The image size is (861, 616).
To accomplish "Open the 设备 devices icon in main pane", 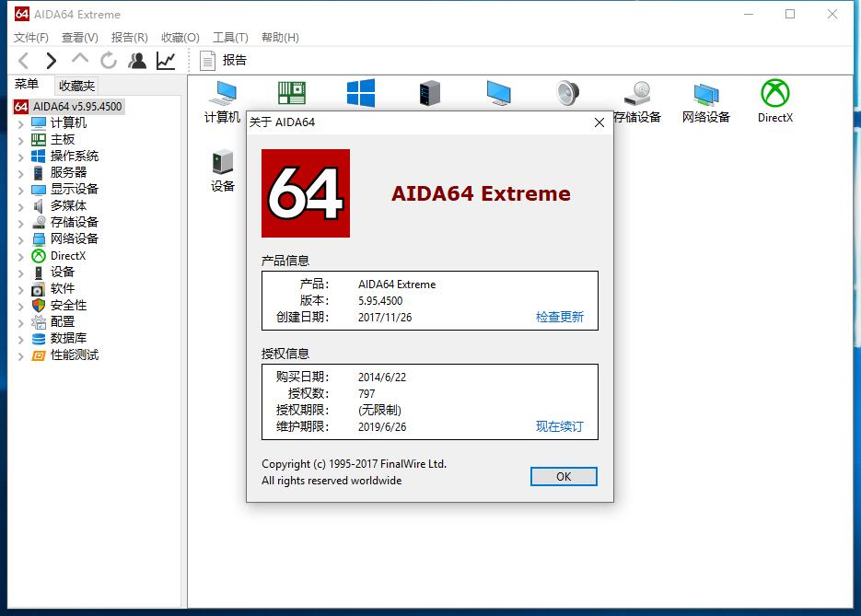I will 223,170.
